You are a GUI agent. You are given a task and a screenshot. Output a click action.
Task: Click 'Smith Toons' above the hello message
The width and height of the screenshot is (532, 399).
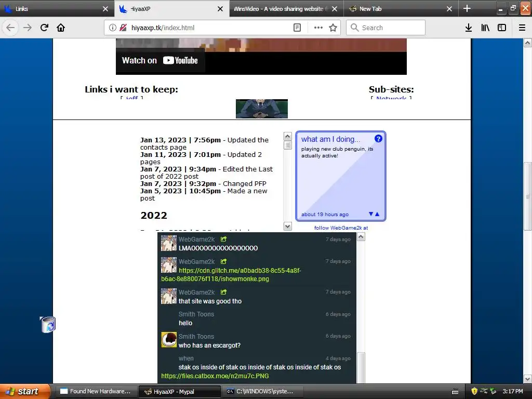(x=196, y=314)
